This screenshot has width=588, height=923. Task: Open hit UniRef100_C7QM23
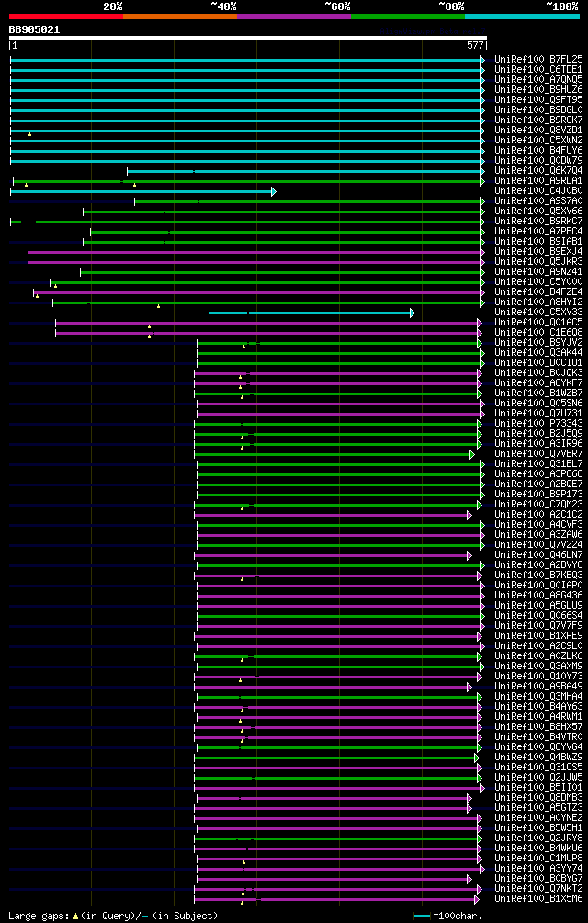click(x=538, y=505)
